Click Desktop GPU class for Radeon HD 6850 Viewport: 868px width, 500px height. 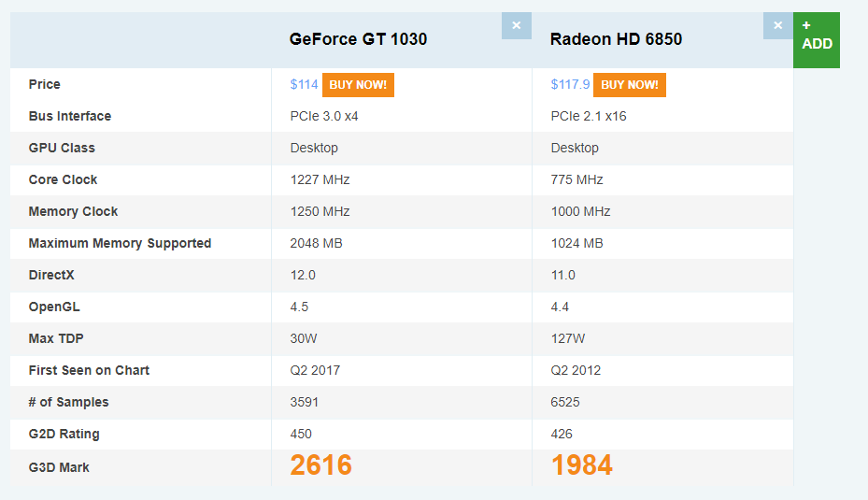click(575, 148)
